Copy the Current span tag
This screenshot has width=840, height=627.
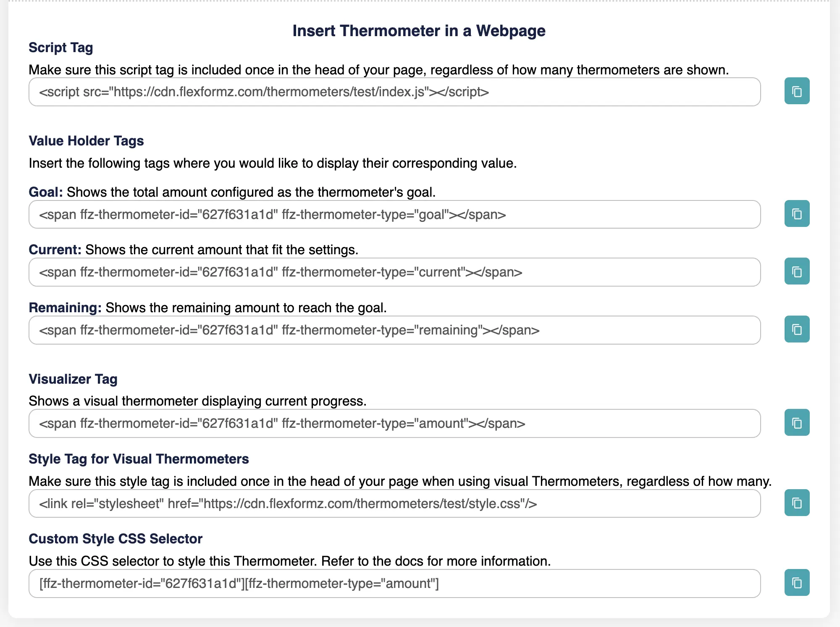pyautogui.click(x=797, y=271)
